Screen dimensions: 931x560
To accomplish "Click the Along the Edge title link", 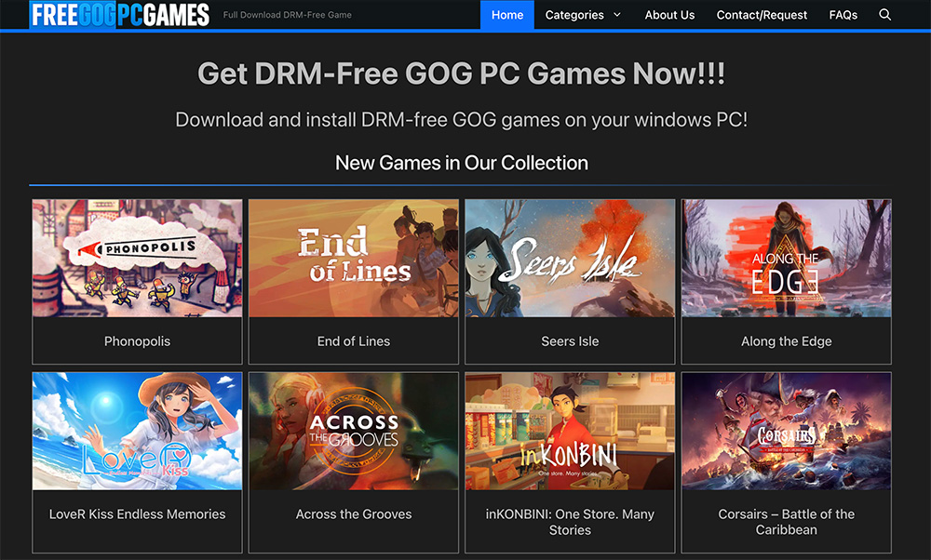I will coord(786,341).
